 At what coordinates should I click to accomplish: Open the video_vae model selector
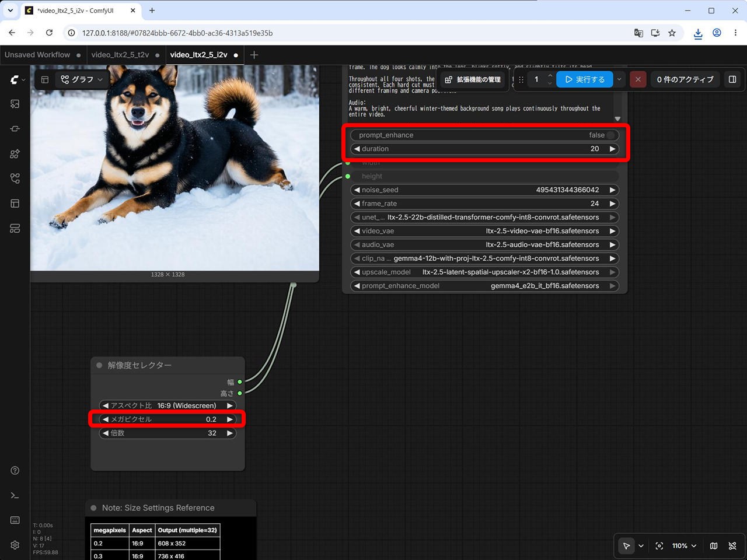484,231
